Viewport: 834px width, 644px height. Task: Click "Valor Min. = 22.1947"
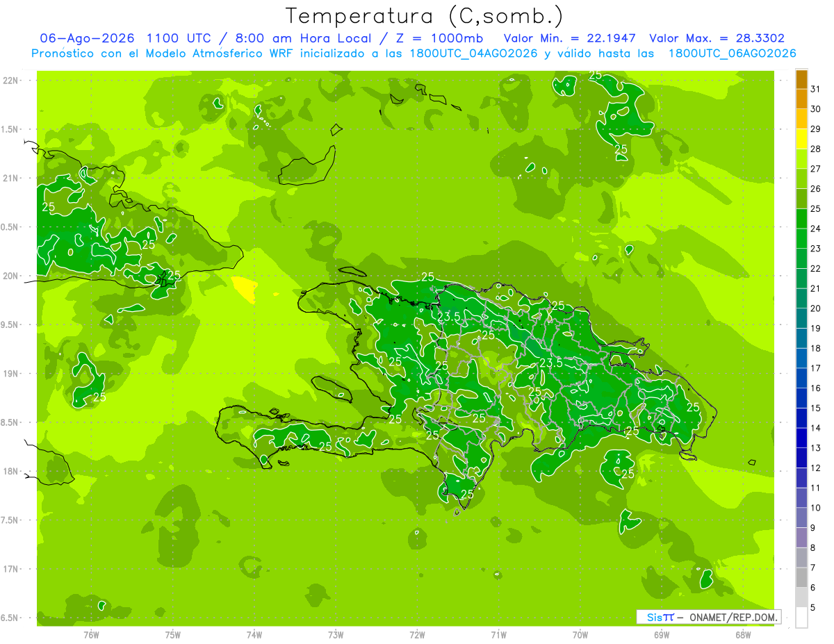click(570, 38)
